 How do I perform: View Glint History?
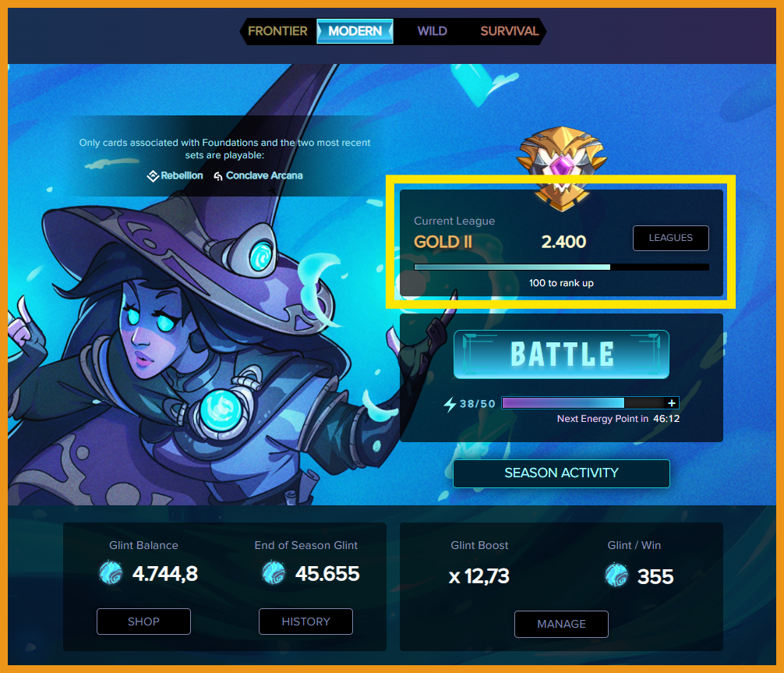305,622
